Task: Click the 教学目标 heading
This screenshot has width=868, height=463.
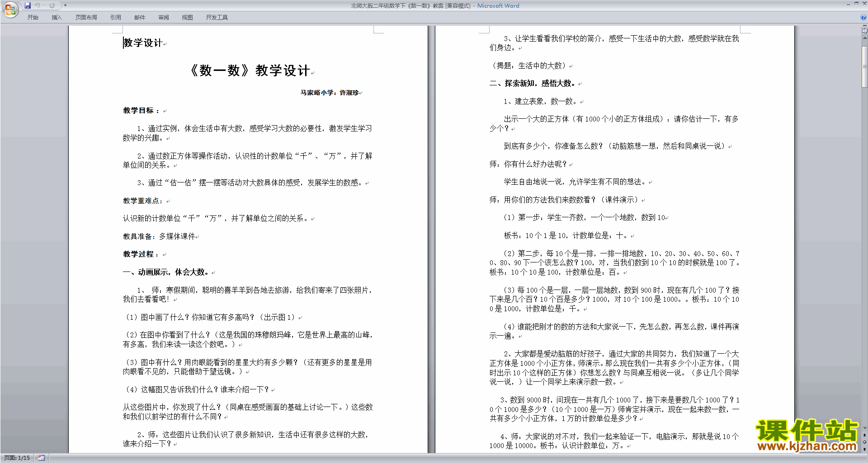Action: click(141, 111)
